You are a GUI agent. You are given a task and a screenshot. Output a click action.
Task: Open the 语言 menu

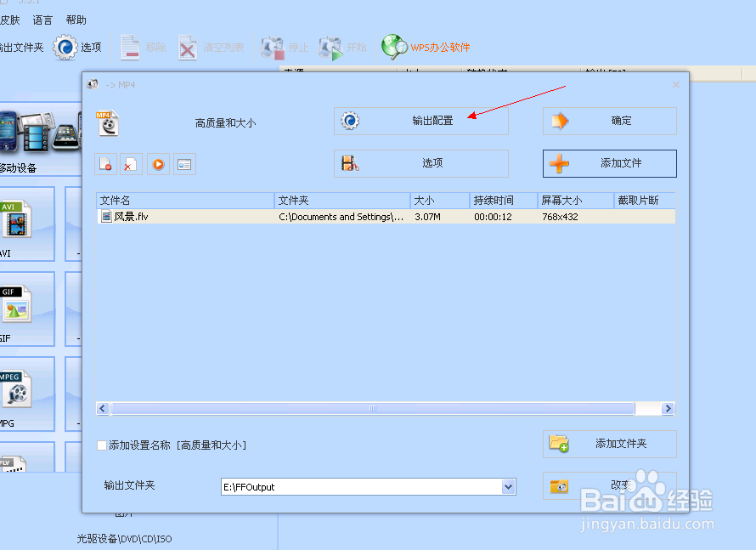pyautogui.click(x=42, y=20)
